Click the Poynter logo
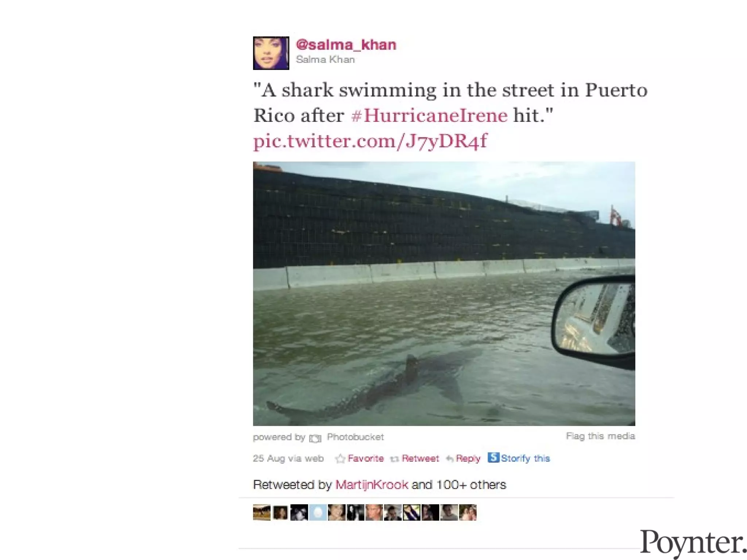Image resolution: width=747 pixels, height=560 pixels. point(693,543)
